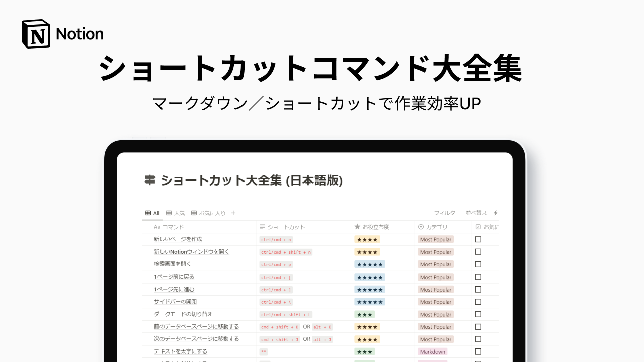Click the cmd + shift + K shortcut
The height and width of the screenshot is (362, 644).
[x=280, y=327]
